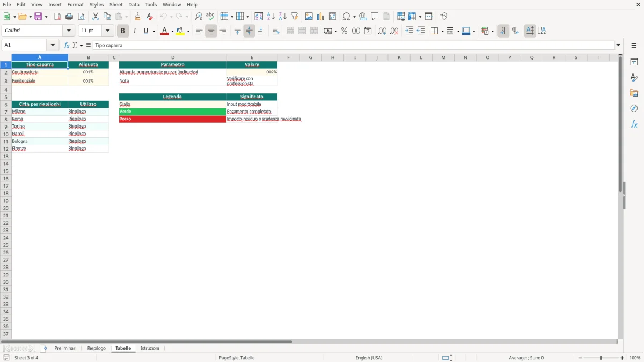This screenshot has width=644, height=362.
Task: Click the zoom slider in the status bar
Action: [601, 358]
